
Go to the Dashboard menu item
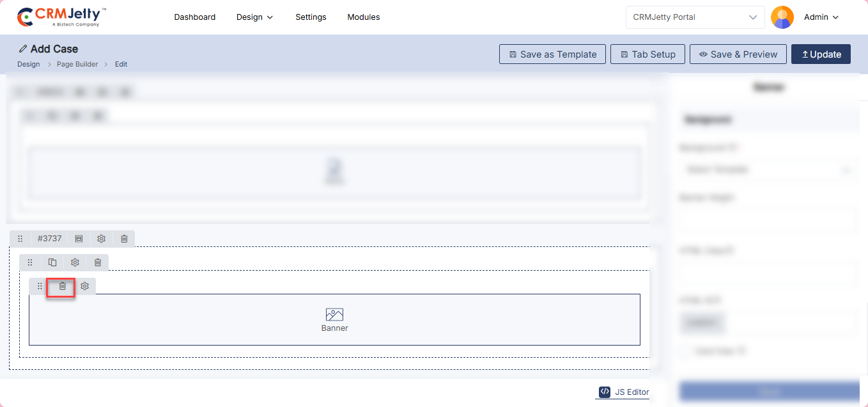194,17
